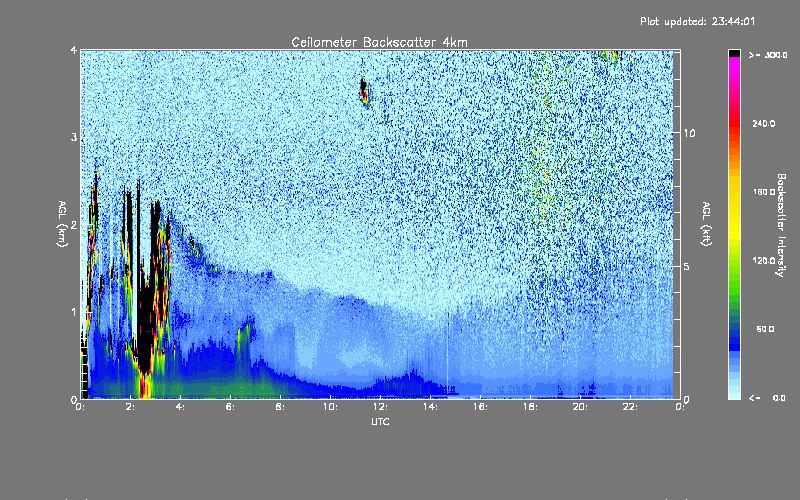Click the "Plot updated: 23:44:01" timestamp
Screen dimensions: 800x500
(697, 21)
